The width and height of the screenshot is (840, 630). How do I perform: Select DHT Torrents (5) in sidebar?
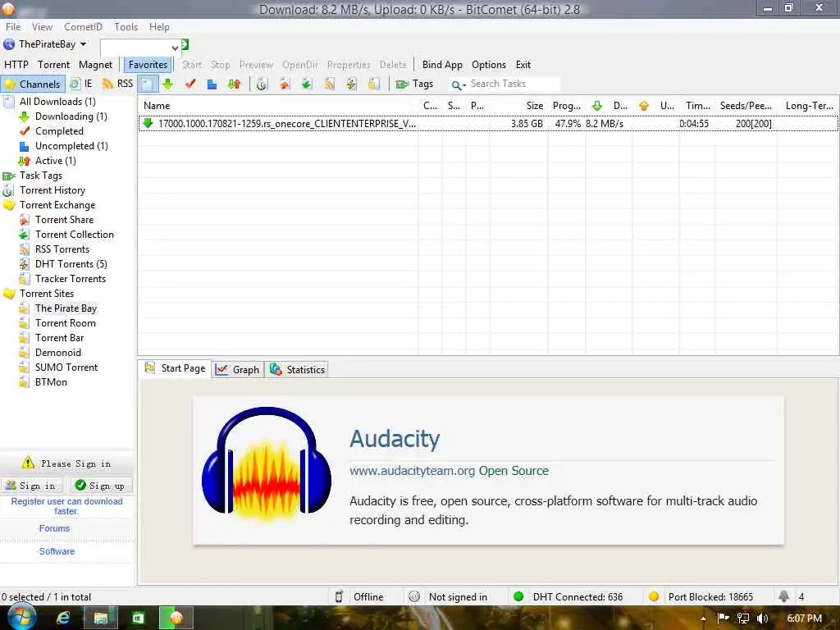[71, 264]
